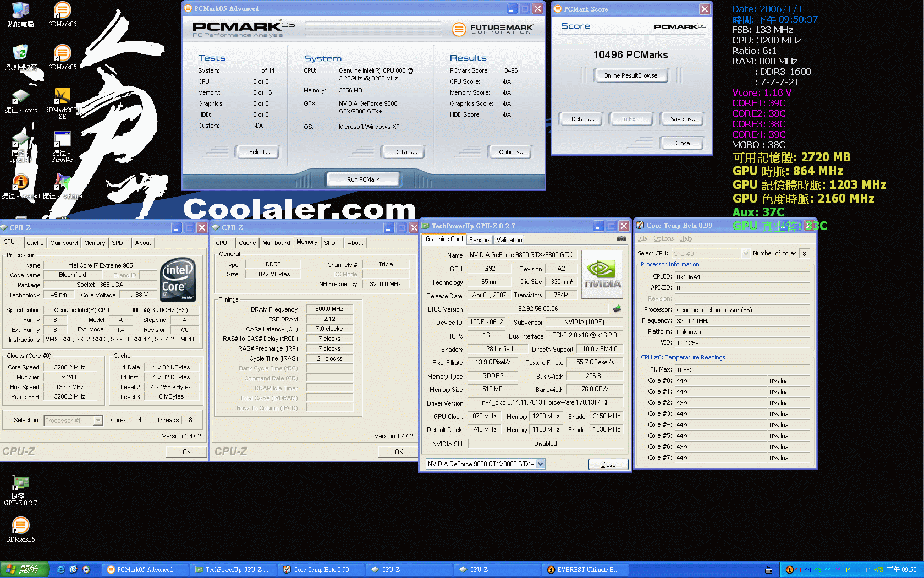Open the Processor #1 selection dropdown in CPU-Z
Screen dimensions: 924x578
tap(98, 420)
